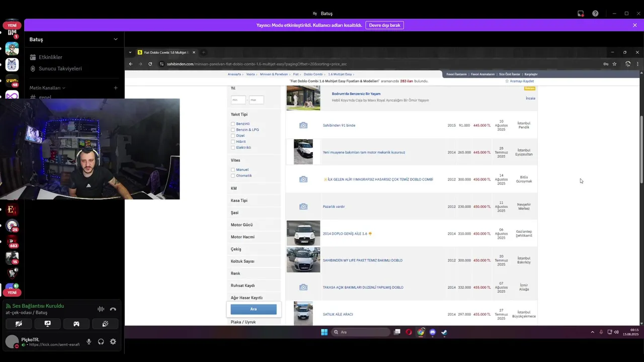Open a new Chrome tab
The image size is (644, 362).
pyautogui.click(x=203, y=52)
